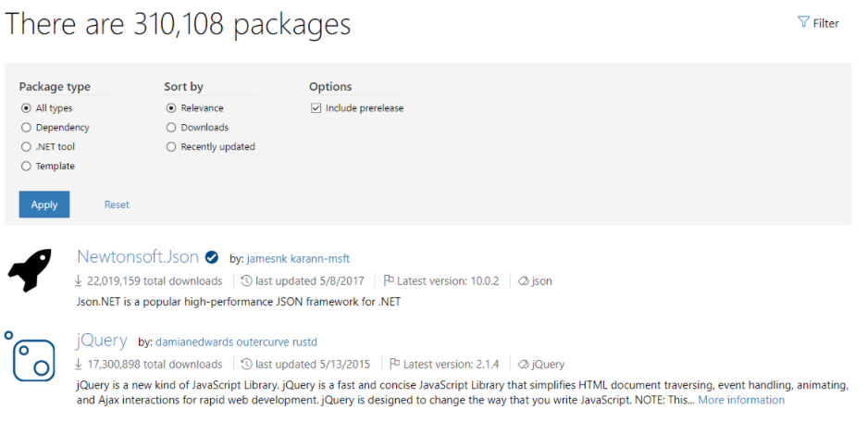Viewport: 868px width, 422px height.
Task: Open the jQuery package page
Action: pyautogui.click(x=102, y=340)
